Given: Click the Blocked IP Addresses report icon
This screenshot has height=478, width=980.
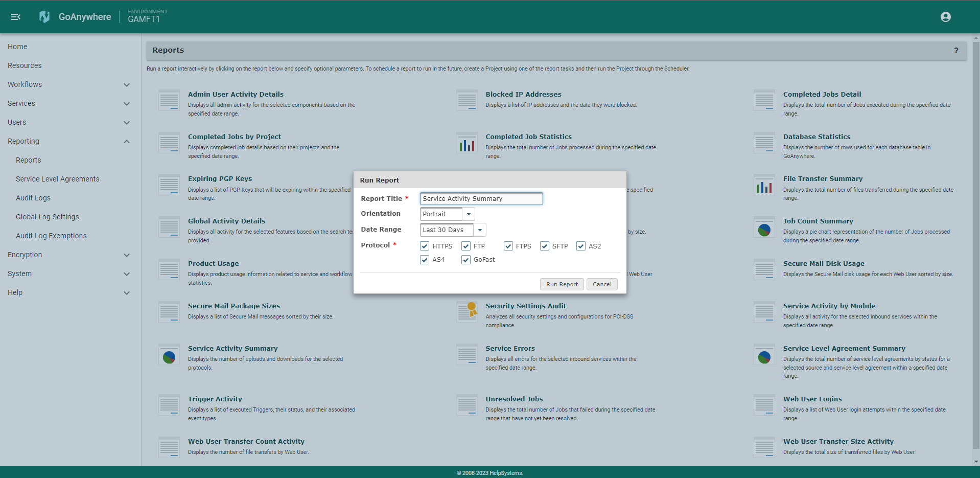Looking at the screenshot, I should pyautogui.click(x=466, y=100).
